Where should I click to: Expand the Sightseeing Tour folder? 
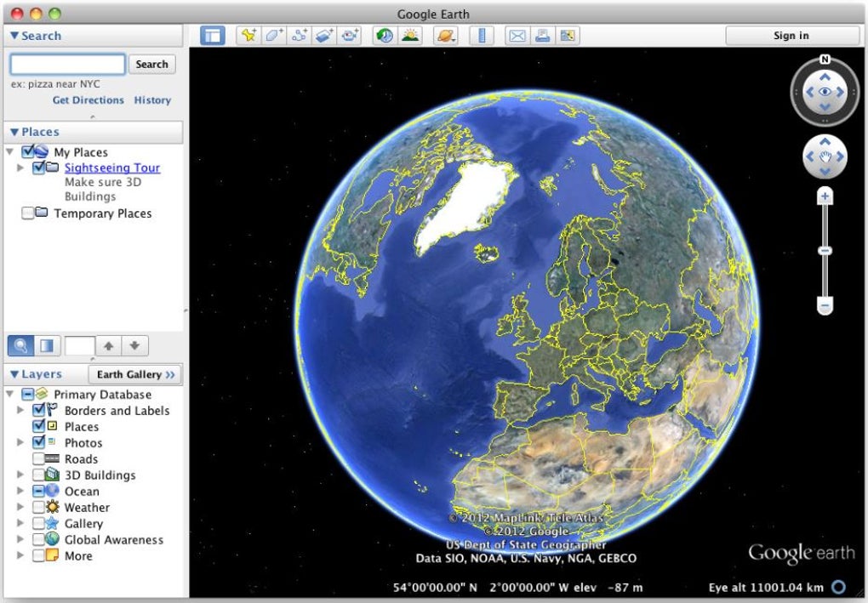21,168
